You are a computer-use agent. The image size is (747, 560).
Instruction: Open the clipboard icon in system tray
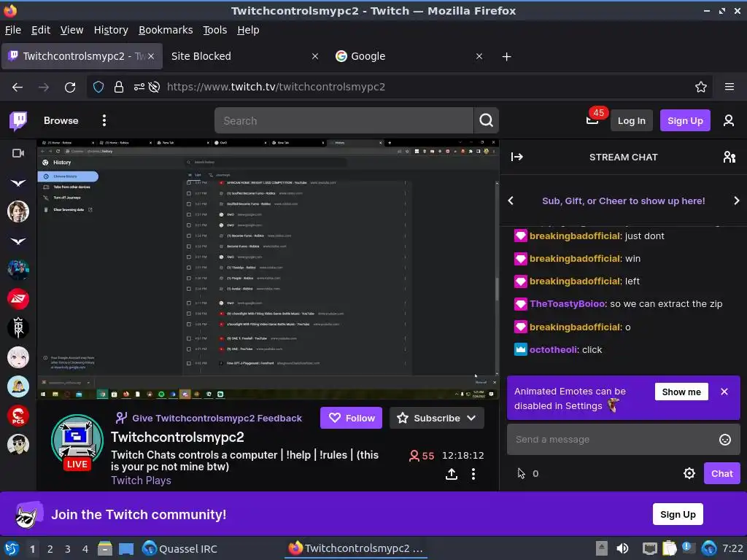pyautogui.click(x=670, y=548)
